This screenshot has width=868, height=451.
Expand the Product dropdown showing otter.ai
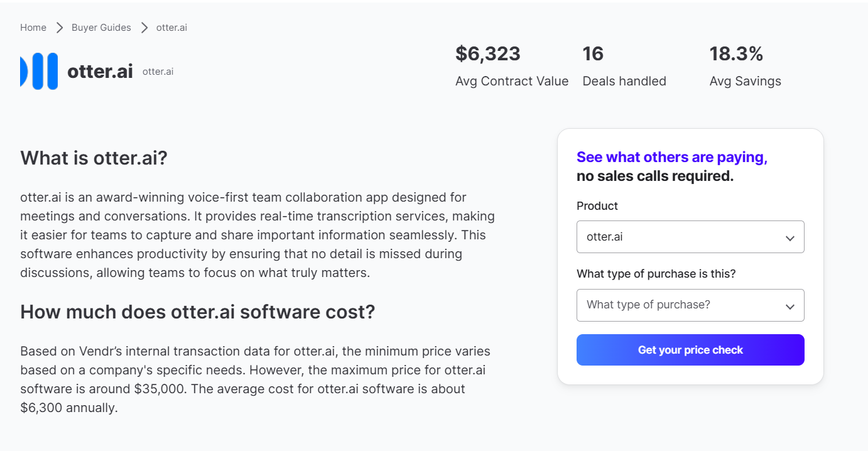click(x=690, y=237)
